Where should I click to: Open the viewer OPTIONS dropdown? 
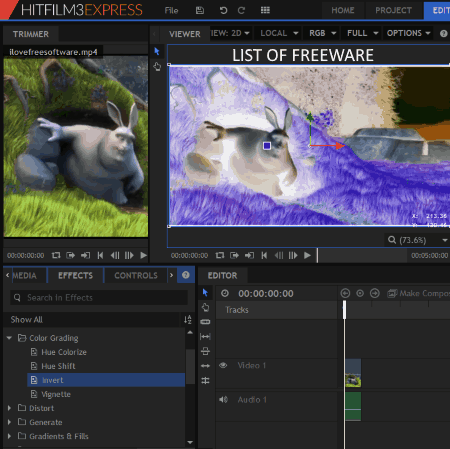(408, 33)
